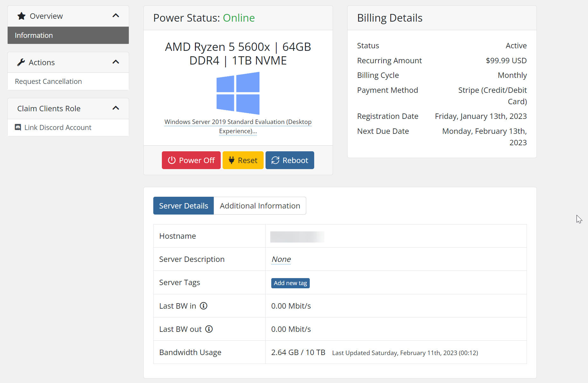Edit the Server Description None value
This screenshot has height=383, width=588.
(x=281, y=259)
